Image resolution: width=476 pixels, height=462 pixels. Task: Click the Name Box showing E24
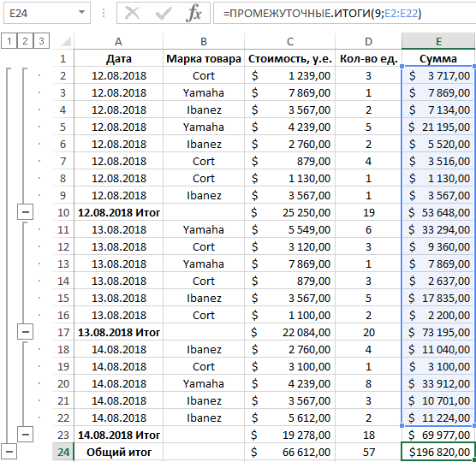click(x=47, y=13)
